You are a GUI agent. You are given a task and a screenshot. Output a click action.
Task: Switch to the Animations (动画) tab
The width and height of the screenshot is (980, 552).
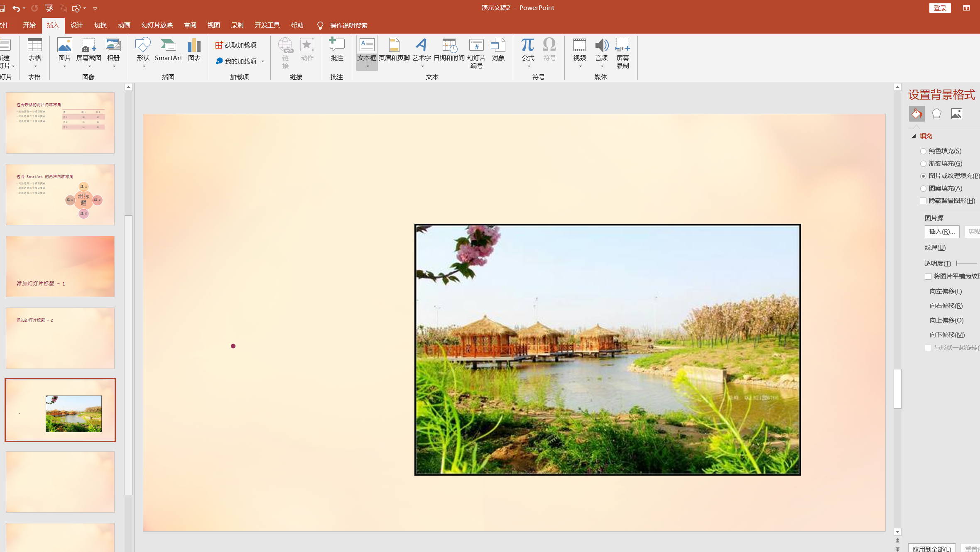click(124, 25)
